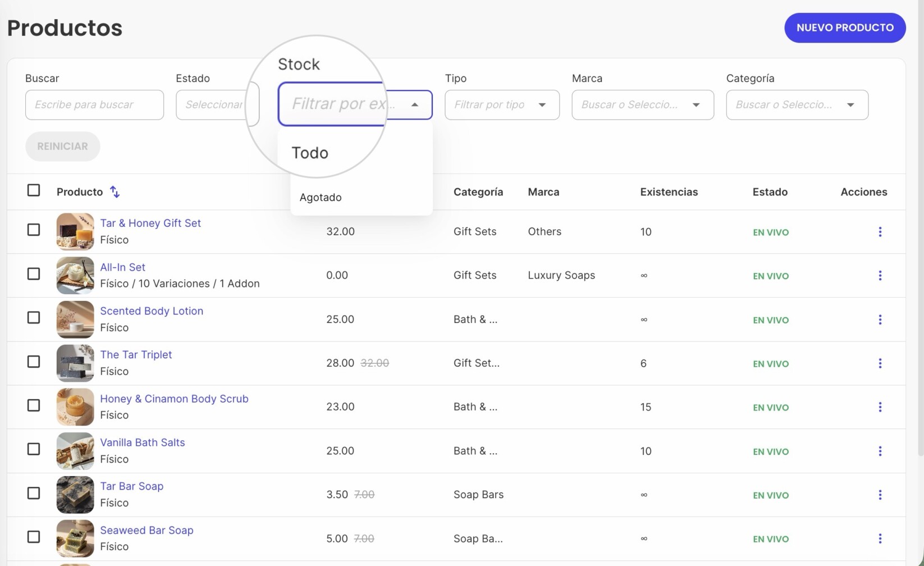924x566 pixels.
Task: Open actions menu for Scented Body Lotion
Action: (x=880, y=319)
